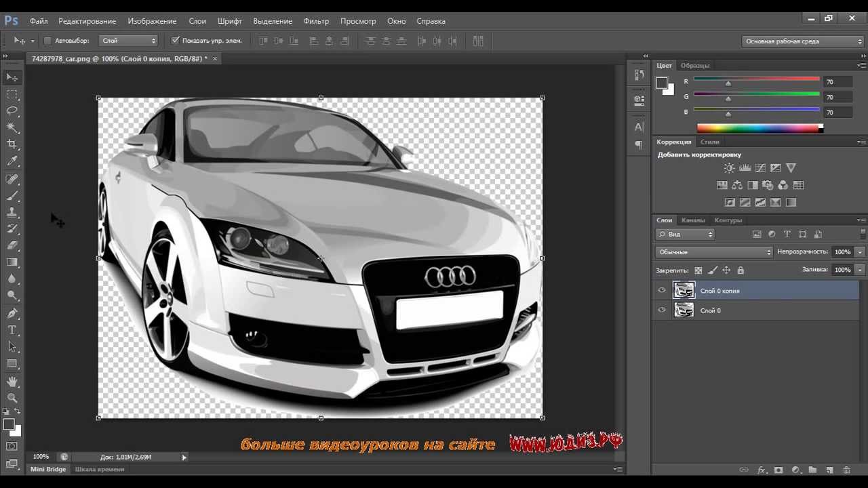Select the Brush tool
Screen dimensions: 868x488
coord(12,197)
